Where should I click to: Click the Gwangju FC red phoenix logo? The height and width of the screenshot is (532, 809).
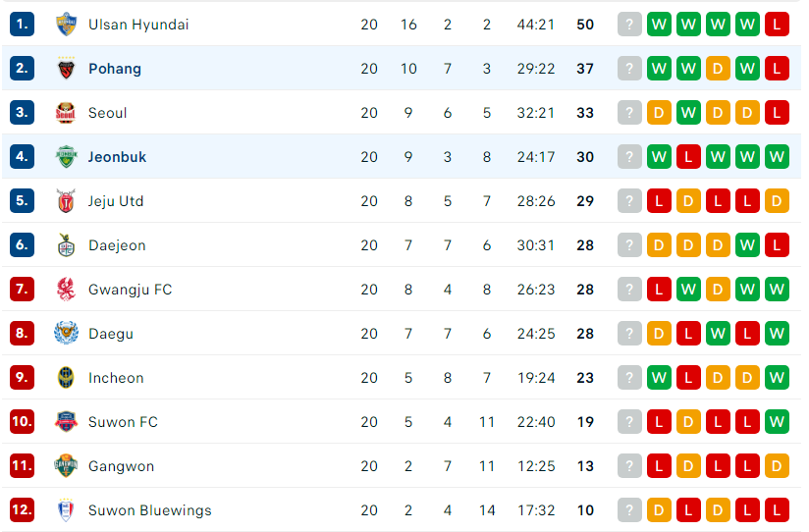coord(66,290)
